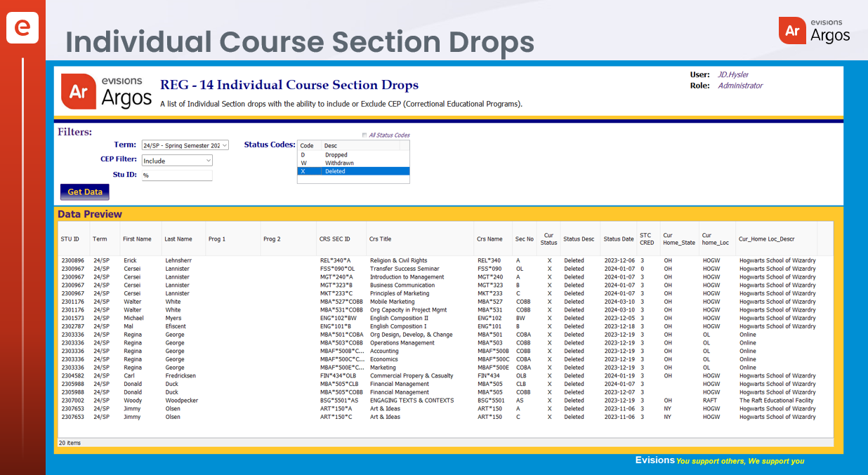Click the Status Date column header
868x475 pixels.
[618, 239]
